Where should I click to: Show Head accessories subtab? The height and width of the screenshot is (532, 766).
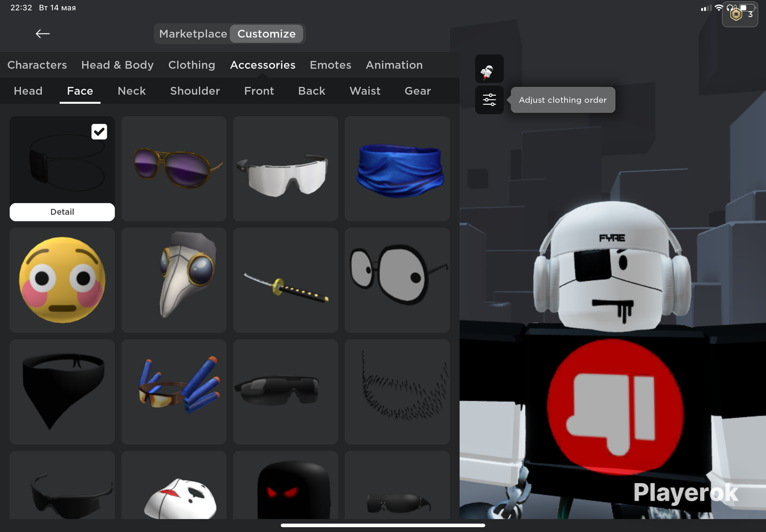point(28,91)
